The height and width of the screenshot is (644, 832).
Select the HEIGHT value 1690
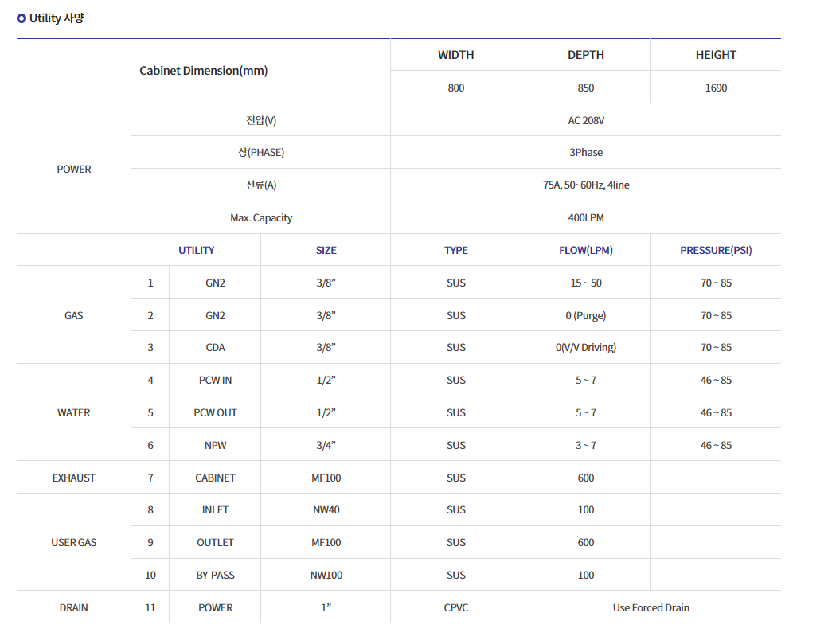pyautogui.click(x=716, y=88)
